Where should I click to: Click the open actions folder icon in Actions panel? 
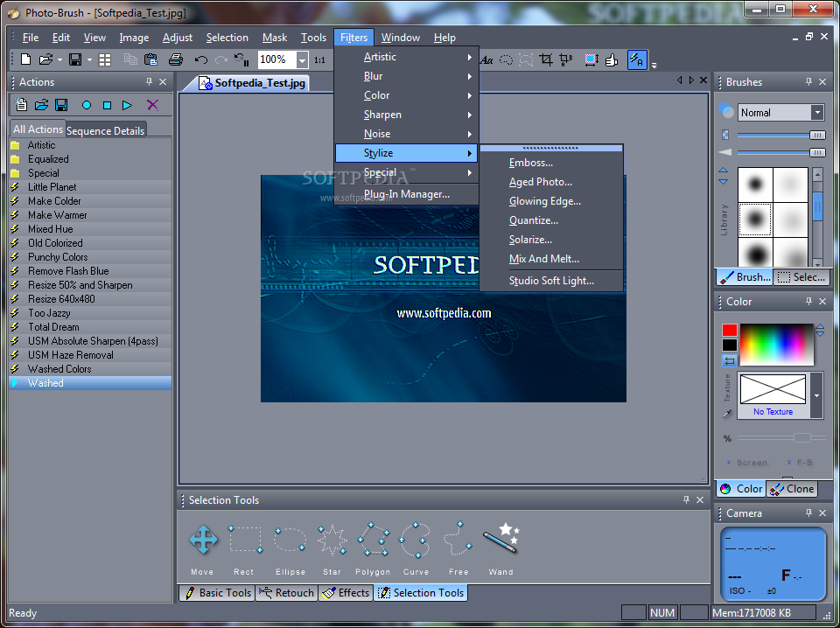pyautogui.click(x=41, y=105)
